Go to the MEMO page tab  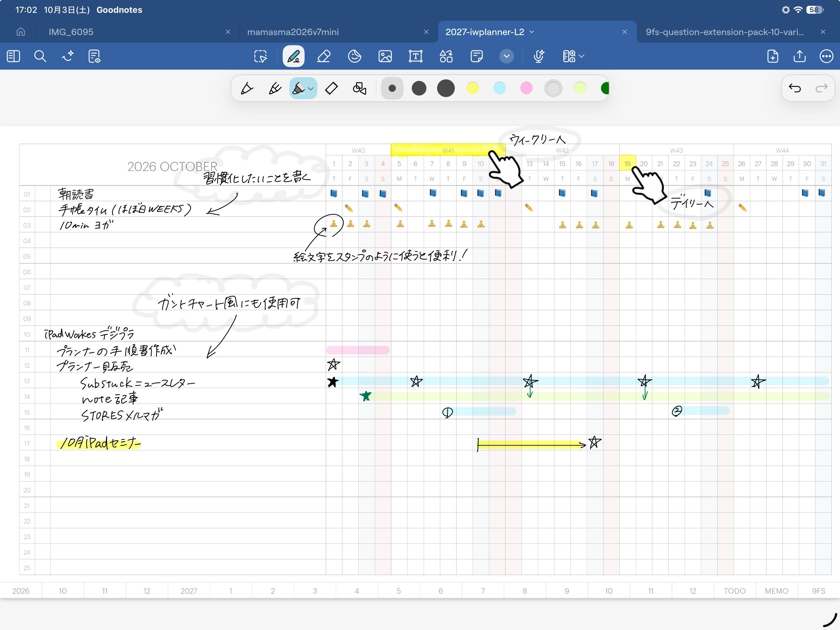tap(777, 591)
